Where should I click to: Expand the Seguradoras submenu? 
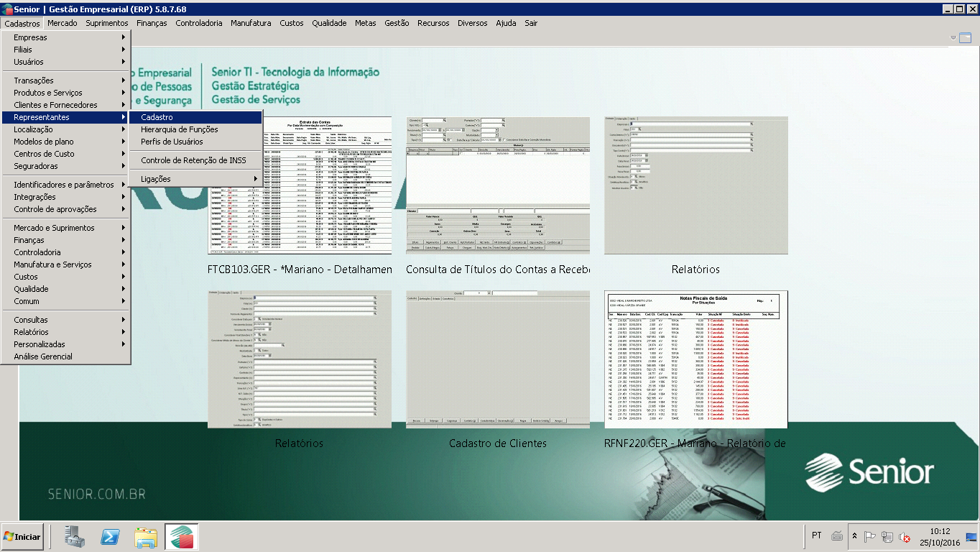pyautogui.click(x=65, y=166)
